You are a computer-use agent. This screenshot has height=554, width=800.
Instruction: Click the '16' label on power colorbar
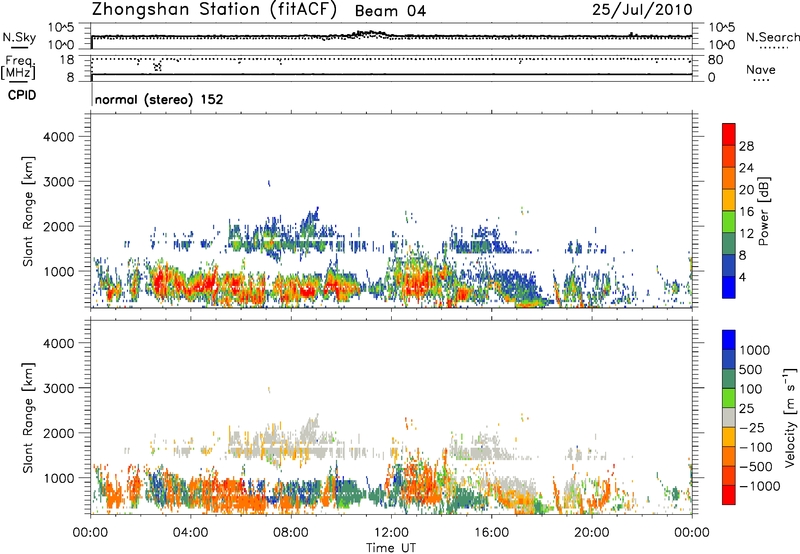[746, 212]
